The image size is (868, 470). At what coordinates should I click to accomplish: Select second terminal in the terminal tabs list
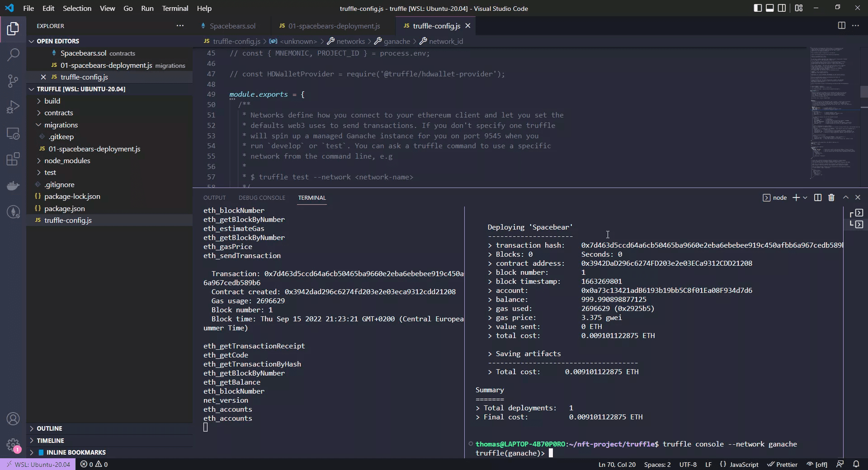pyautogui.click(x=856, y=224)
